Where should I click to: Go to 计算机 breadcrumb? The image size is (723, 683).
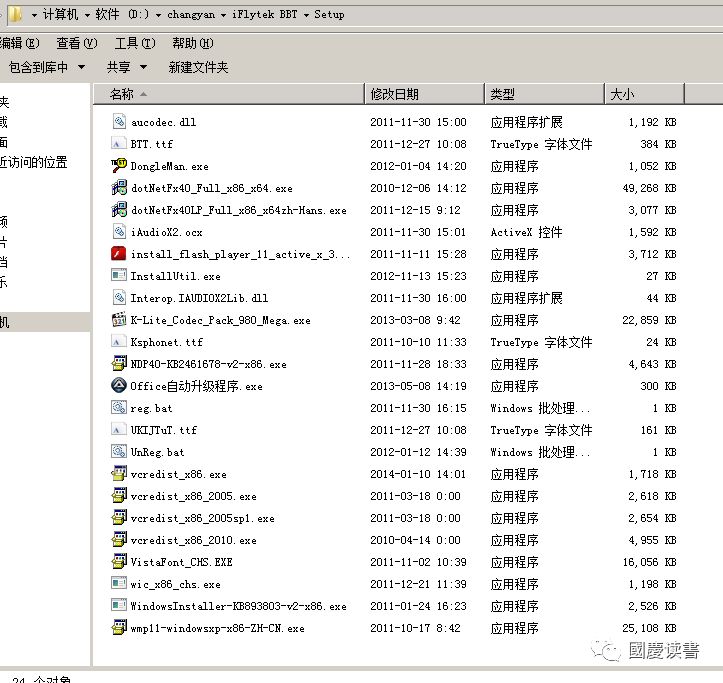click(x=60, y=15)
